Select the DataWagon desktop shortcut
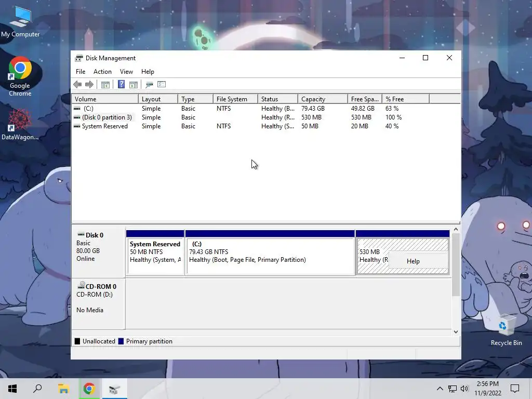The height and width of the screenshot is (399, 532). coord(20,125)
